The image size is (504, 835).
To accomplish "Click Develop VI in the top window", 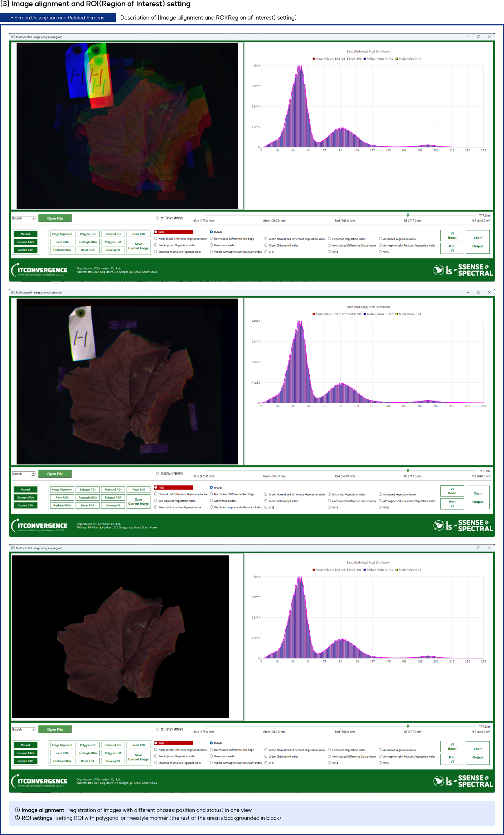I will click(x=113, y=250).
